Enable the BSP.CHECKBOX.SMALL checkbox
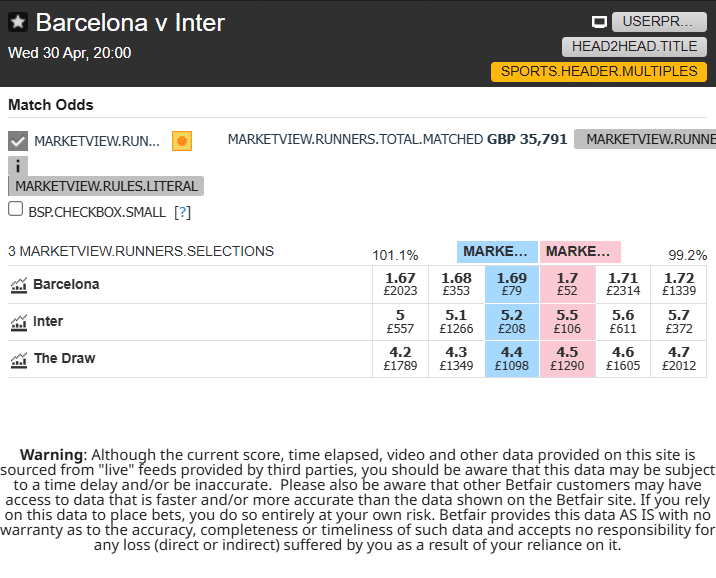 click(16, 210)
